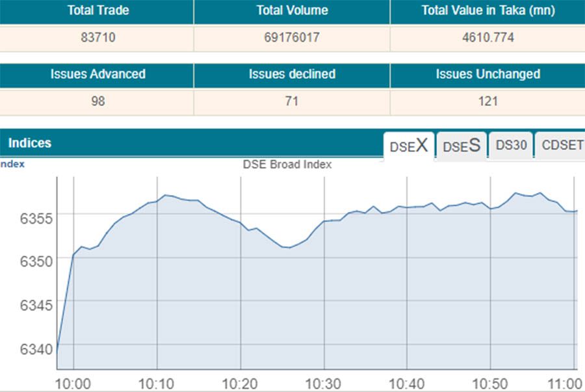Viewport: 585px width, 392px height.
Task: Click the total volume value 69176017
Action: [292, 38]
